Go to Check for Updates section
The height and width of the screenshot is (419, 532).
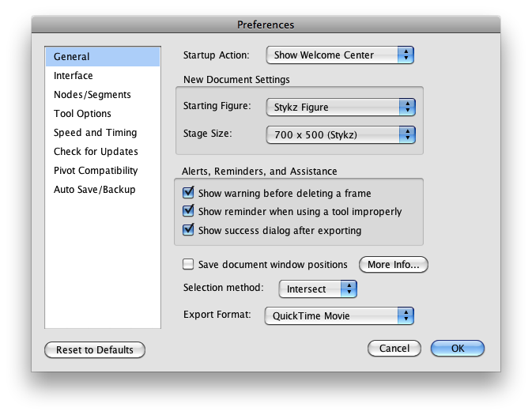pos(103,152)
